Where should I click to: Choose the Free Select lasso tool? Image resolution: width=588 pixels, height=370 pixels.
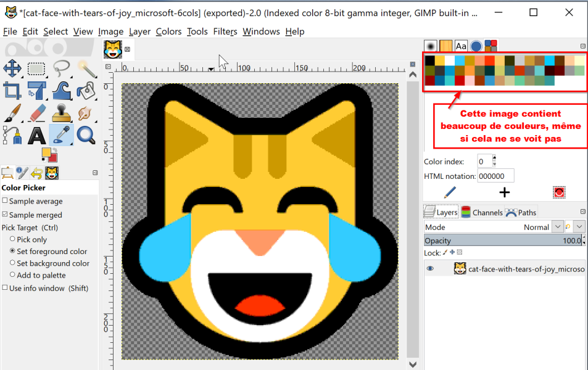point(61,68)
